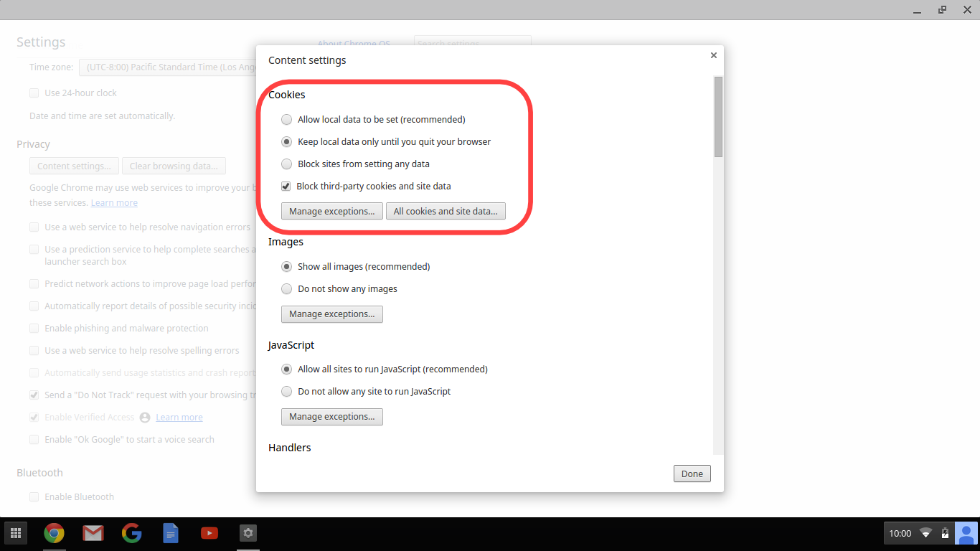The height and width of the screenshot is (551, 980).
Task: Click Manage exceptions under JavaScript
Action: click(331, 417)
